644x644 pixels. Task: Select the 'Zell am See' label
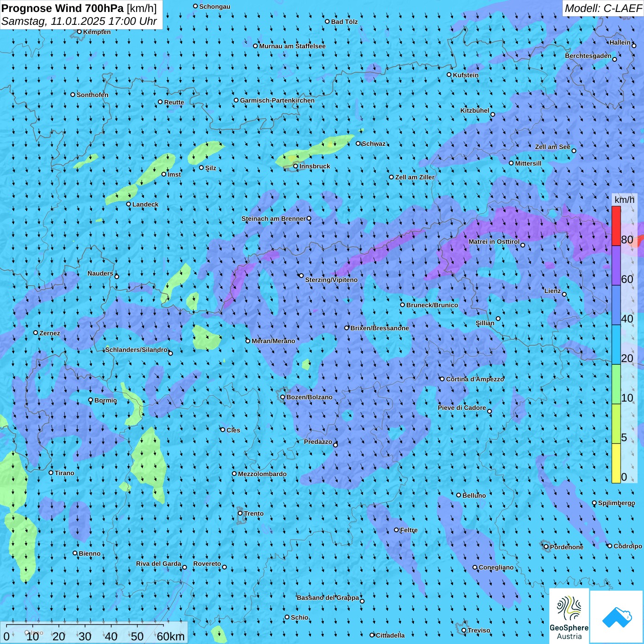pyautogui.click(x=552, y=147)
